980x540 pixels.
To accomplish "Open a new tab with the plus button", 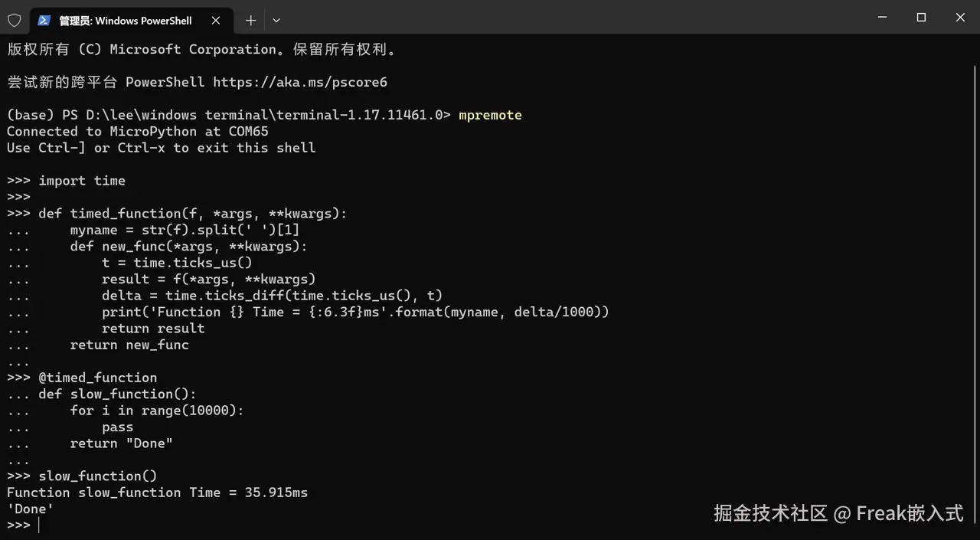I will tap(250, 21).
